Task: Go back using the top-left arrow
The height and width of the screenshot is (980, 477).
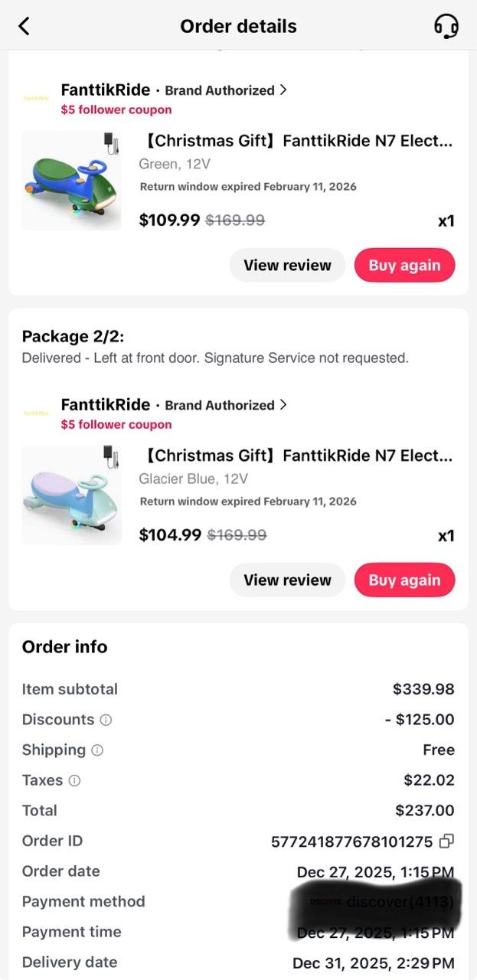Action: pyautogui.click(x=24, y=26)
